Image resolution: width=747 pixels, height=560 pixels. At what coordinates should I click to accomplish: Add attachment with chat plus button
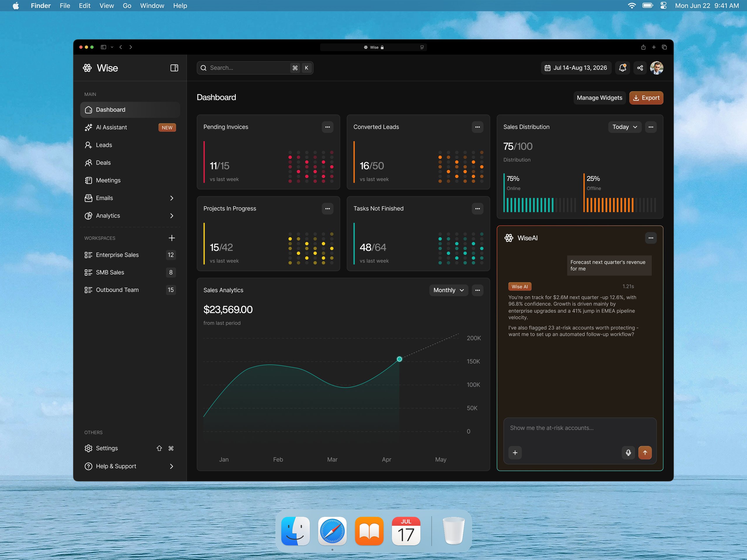[515, 453]
